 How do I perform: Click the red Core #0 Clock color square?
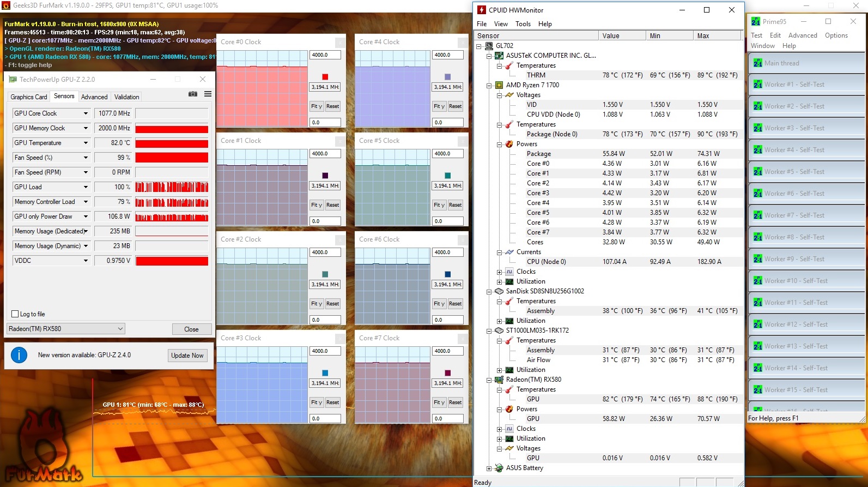tap(325, 77)
